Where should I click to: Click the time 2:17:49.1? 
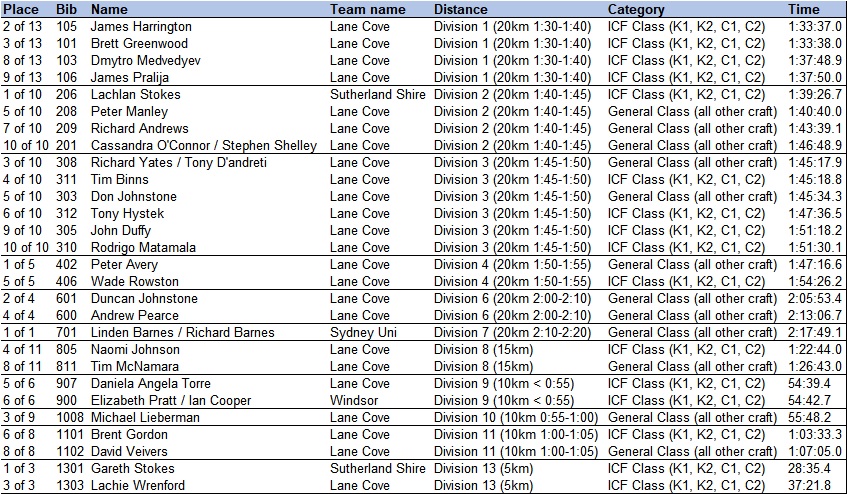click(815, 333)
